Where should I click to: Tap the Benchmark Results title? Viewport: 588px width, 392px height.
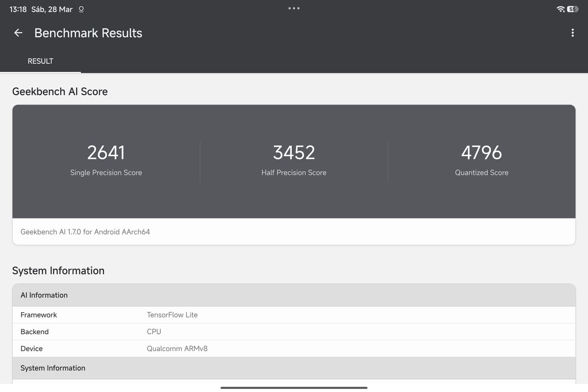88,33
